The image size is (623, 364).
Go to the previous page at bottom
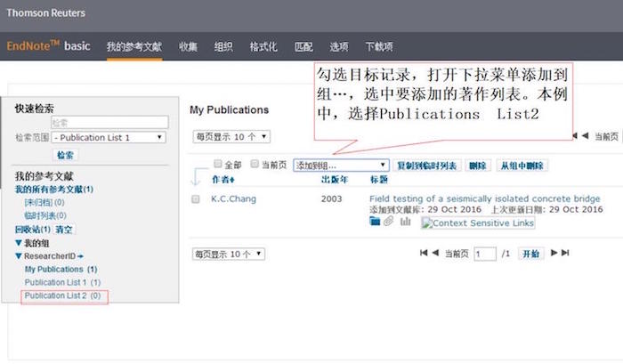pyautogui.click(x=436, y=254)
